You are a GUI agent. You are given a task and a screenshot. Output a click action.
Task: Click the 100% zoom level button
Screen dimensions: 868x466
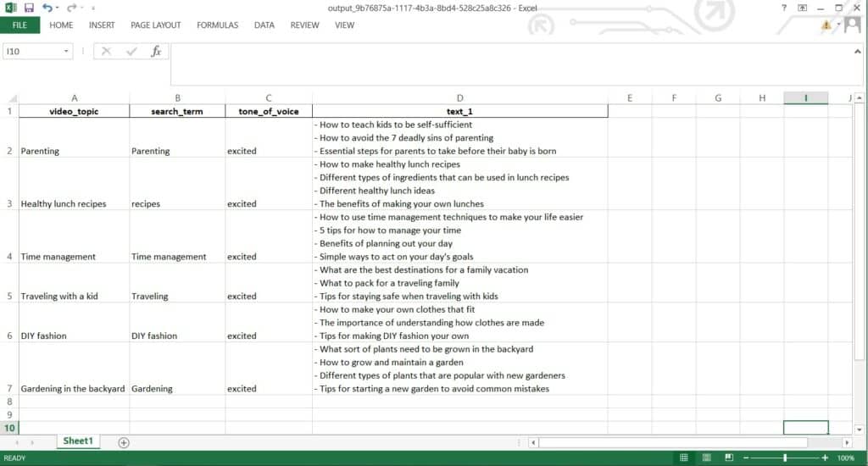pyautogui.click(x=845, y=458)
